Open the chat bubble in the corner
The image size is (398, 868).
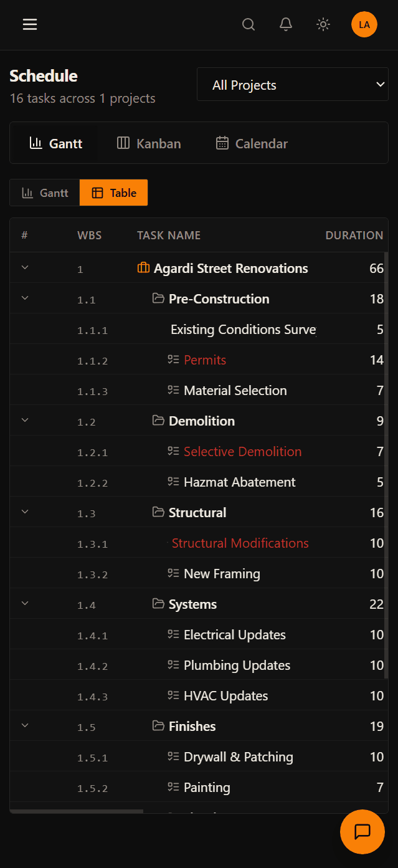362,832
